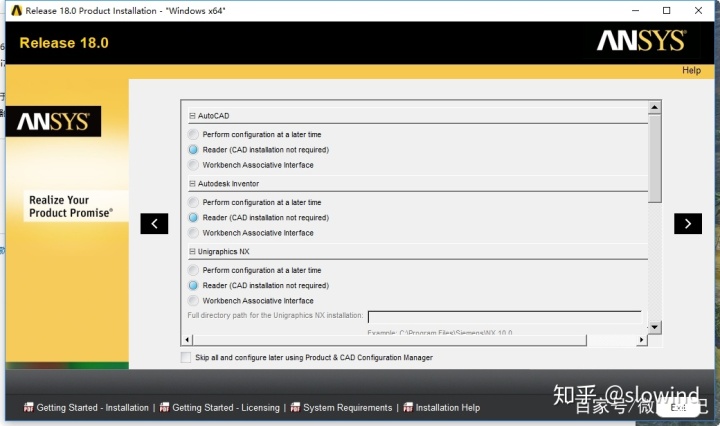Click the horizontal scrollbar right arrow

pos(641,340)
